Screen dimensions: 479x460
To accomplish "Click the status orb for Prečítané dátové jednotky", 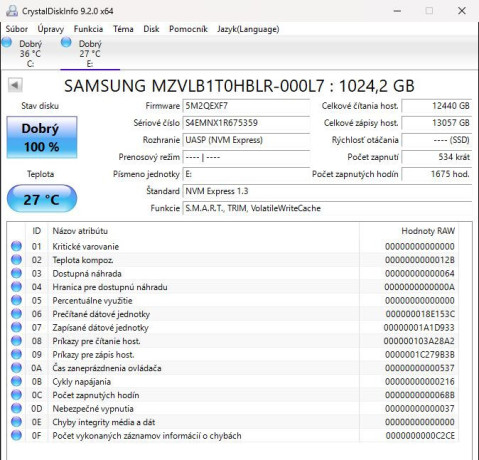I will [16, 314].
